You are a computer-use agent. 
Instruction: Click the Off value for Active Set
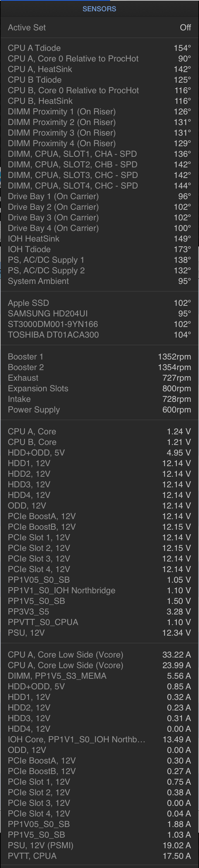click(185, 28)
